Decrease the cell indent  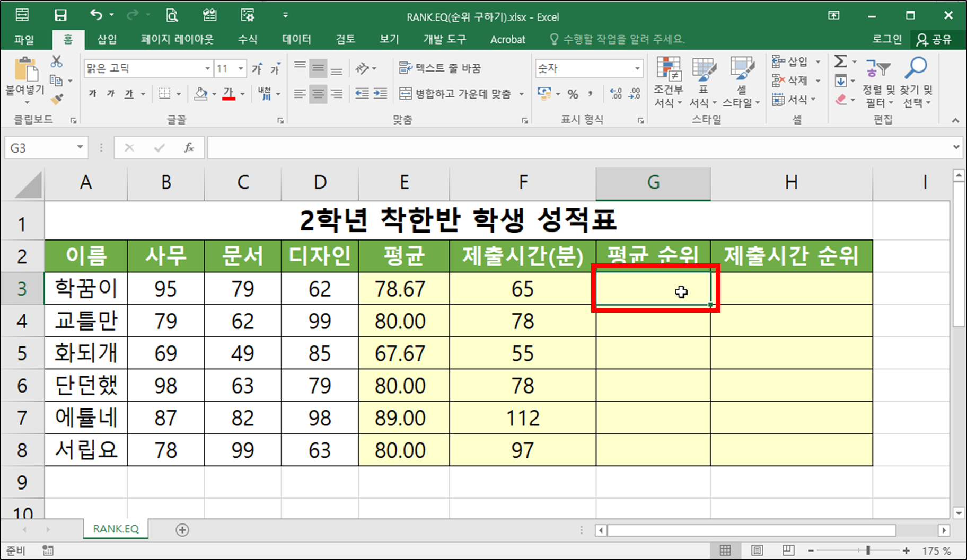coord(362,94)
